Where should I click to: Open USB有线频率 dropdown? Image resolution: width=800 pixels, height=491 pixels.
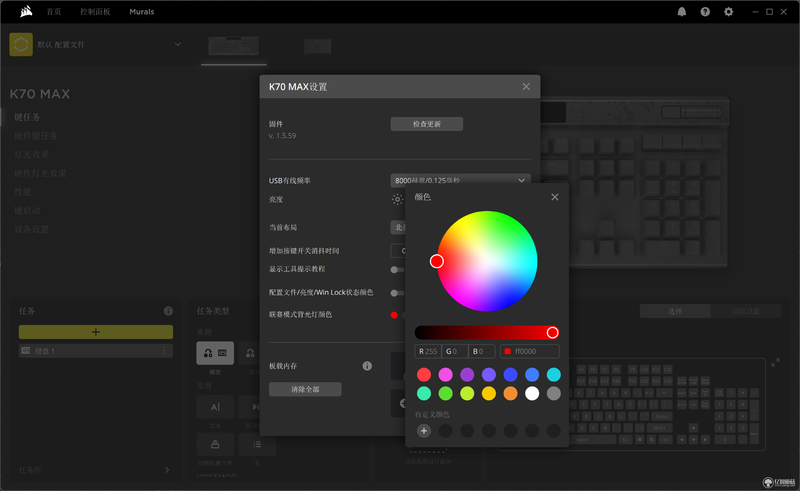tap(461, 181)
